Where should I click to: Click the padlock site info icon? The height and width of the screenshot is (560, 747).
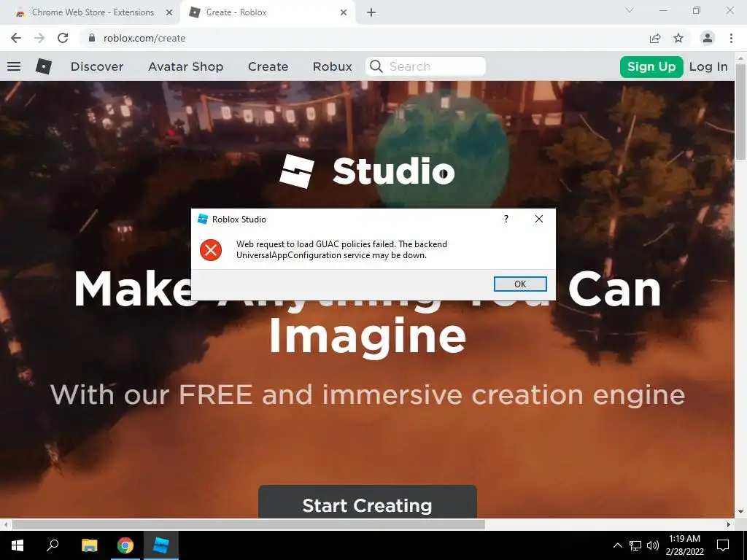click(x=91, y=38)
